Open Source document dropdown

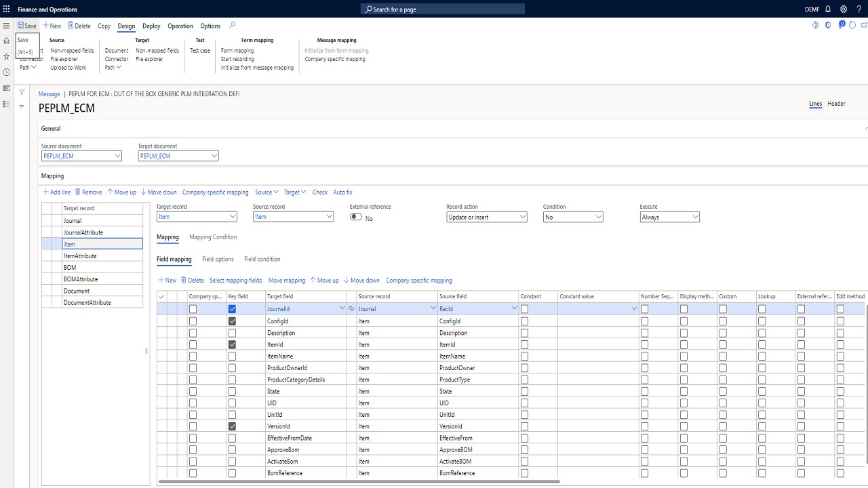click(x=117, y=156)
